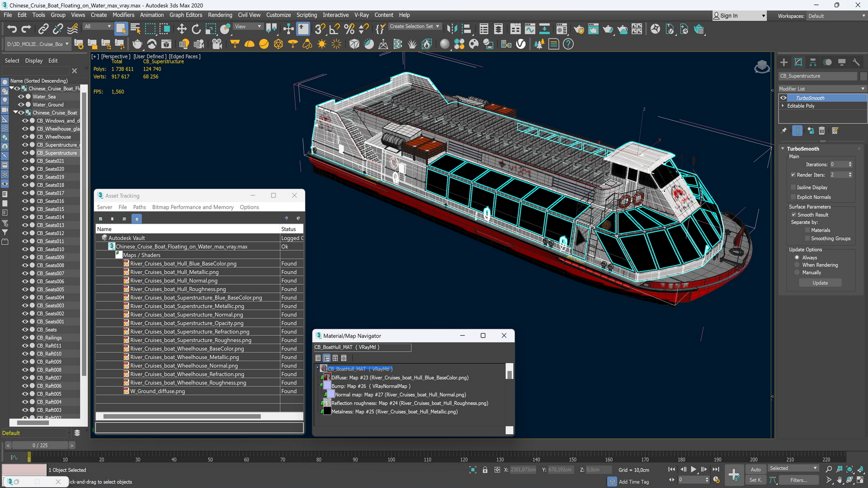Toggle visibility of Water_Sea object
Image resolution: width=868 pixels, height=488 pixels.
[x=20, y=96]
